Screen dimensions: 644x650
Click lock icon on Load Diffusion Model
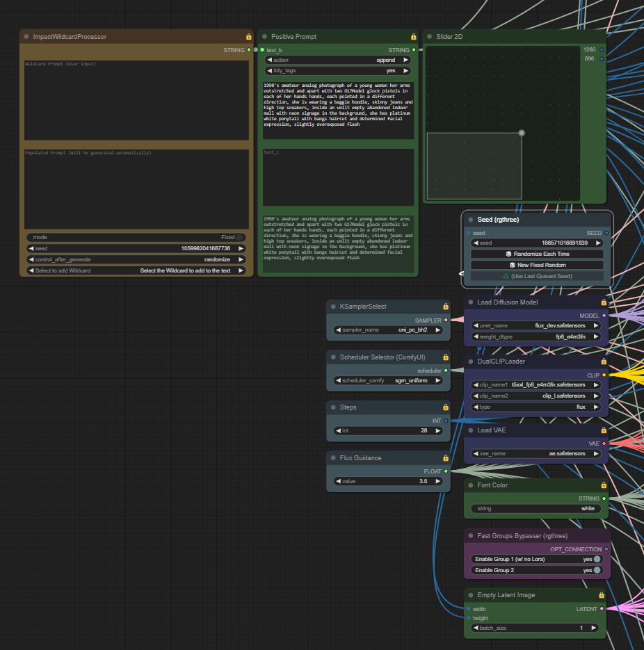pyautogui.click(x=604, y=302)
